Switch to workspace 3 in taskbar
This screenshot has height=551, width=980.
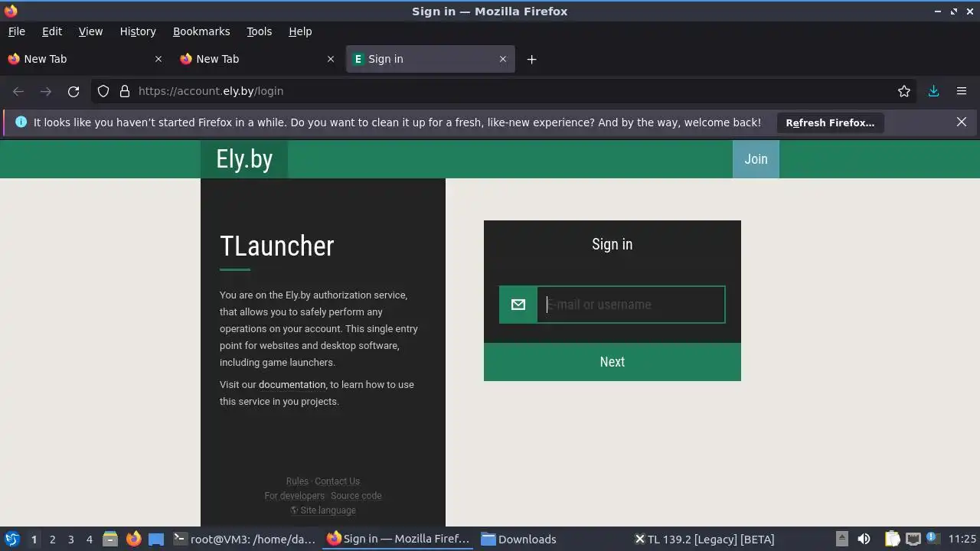tap(70, 540)
